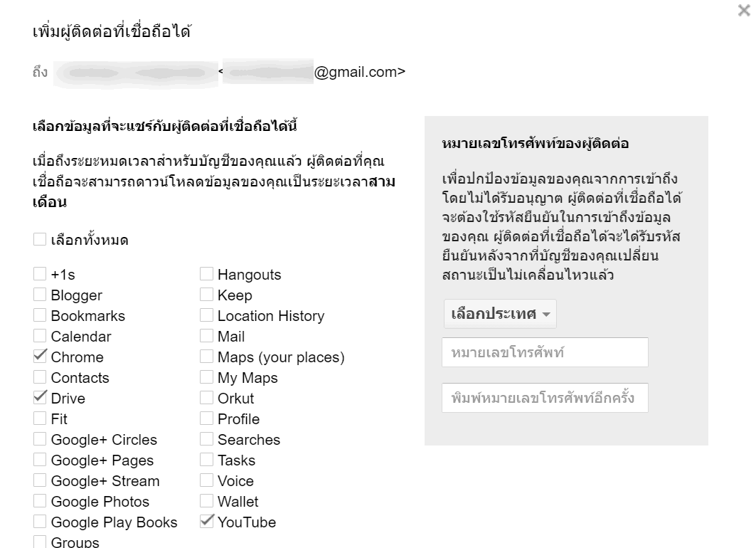Check the select all checkbox

tap(40, 240)
